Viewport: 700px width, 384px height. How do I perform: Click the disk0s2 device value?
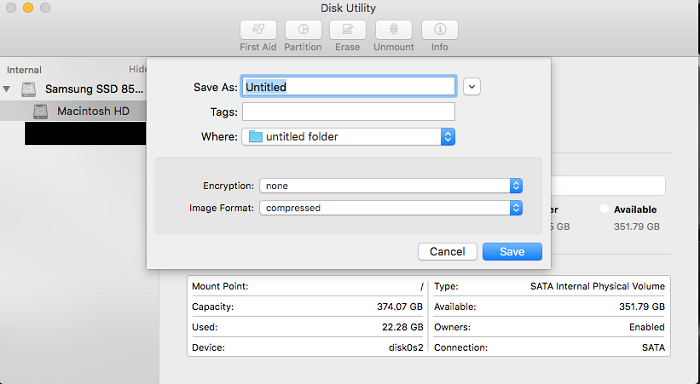[406, 347]
